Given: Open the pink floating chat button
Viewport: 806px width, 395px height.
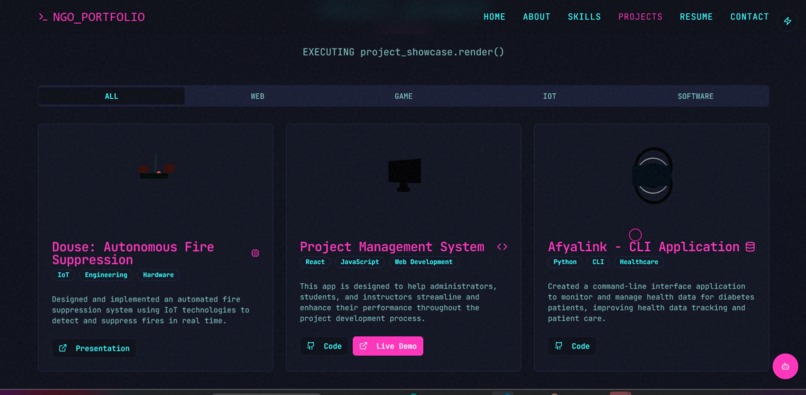Looking at the screenshot, I should tap(785, 367).
